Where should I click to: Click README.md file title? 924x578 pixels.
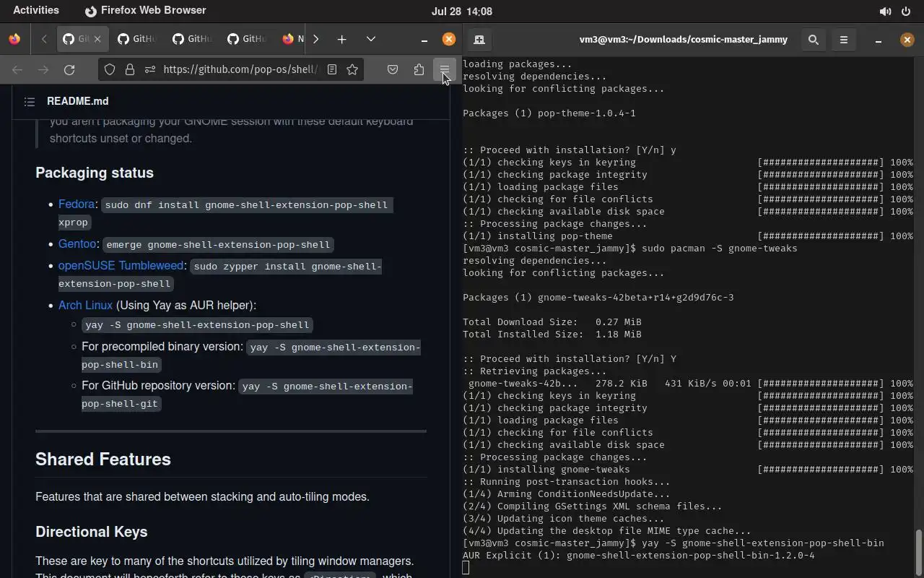(x=78, y=101)
